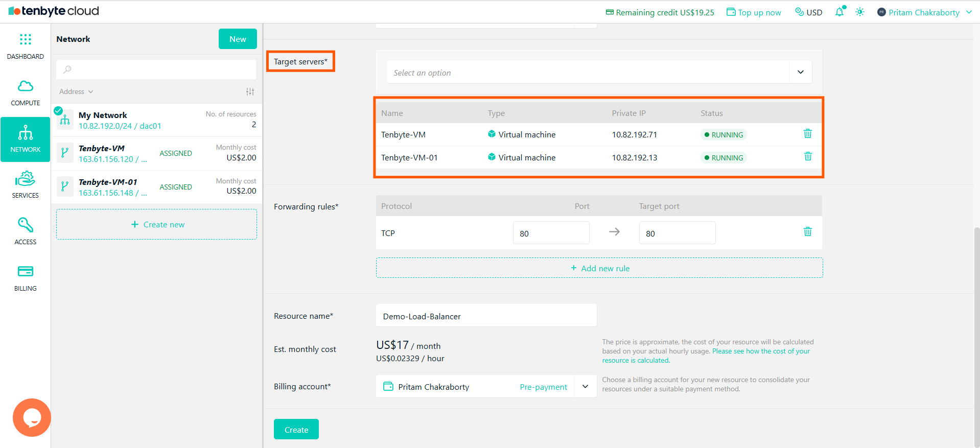The image size is (980, 448).
Task: Click the My Network checkmark icon
Action: click(58, 110)
